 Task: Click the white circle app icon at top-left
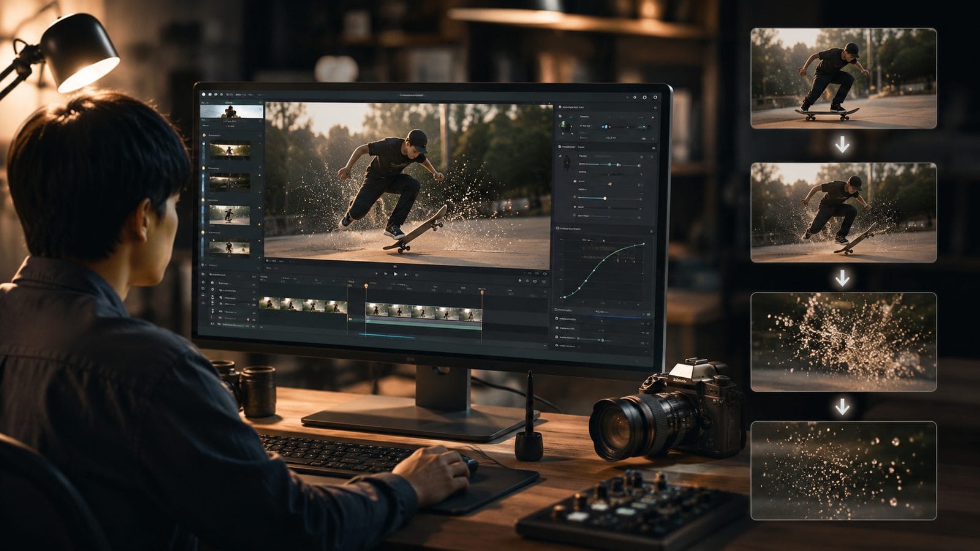pos(203,94)
